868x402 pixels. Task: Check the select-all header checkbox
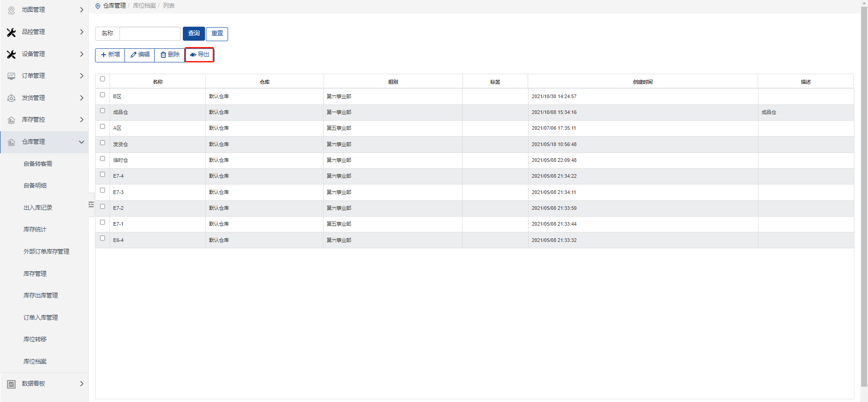[x=102, y=79]
